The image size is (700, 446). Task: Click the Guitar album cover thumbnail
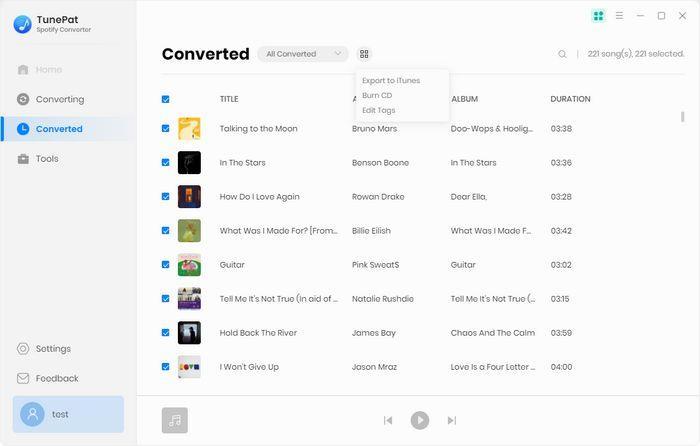[x=189, y=264]
